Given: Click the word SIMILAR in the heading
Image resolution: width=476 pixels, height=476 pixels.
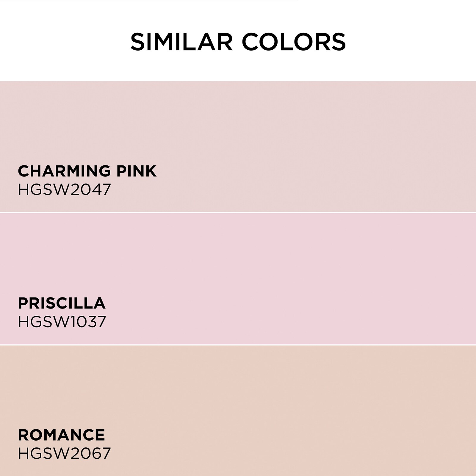Looking at the screenshot, I should coord(181,42).
